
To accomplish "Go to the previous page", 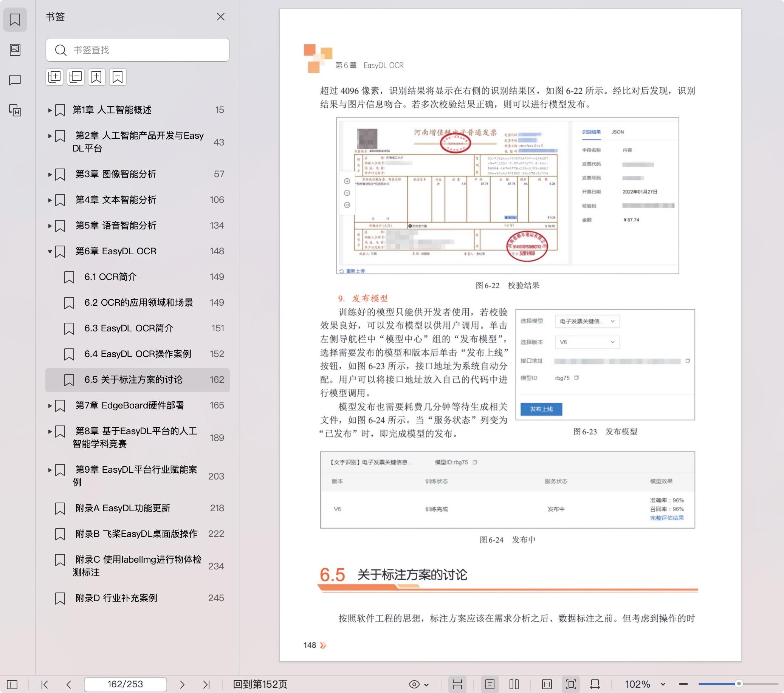I will click(x=69, y=684).
